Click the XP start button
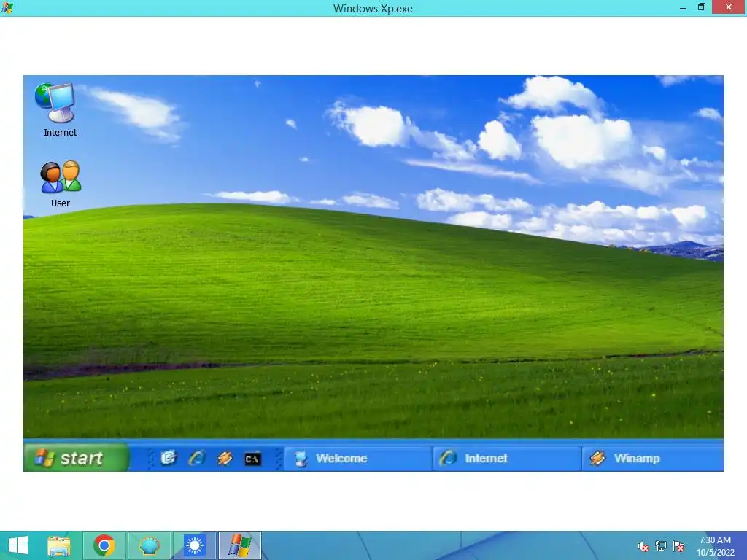The height and width of the screenshot is (560, 747). [76, 458]
